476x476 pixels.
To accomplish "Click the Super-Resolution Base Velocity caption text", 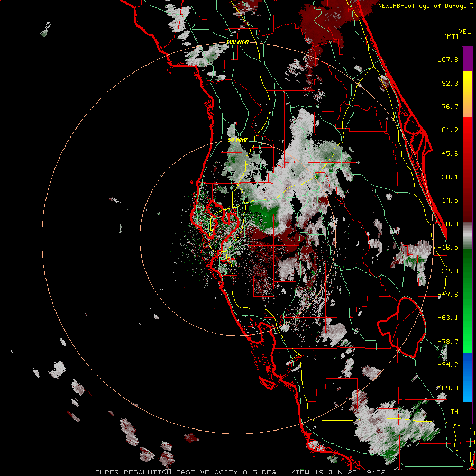I will 241,472.
